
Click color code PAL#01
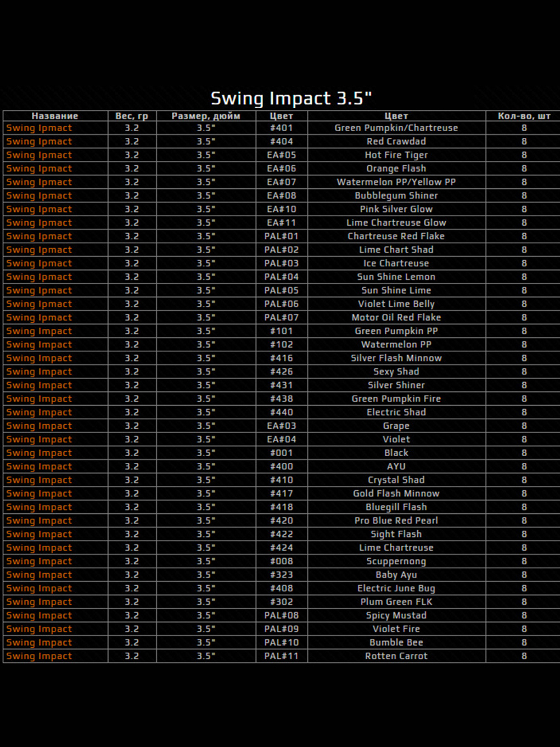click(281, 236)
